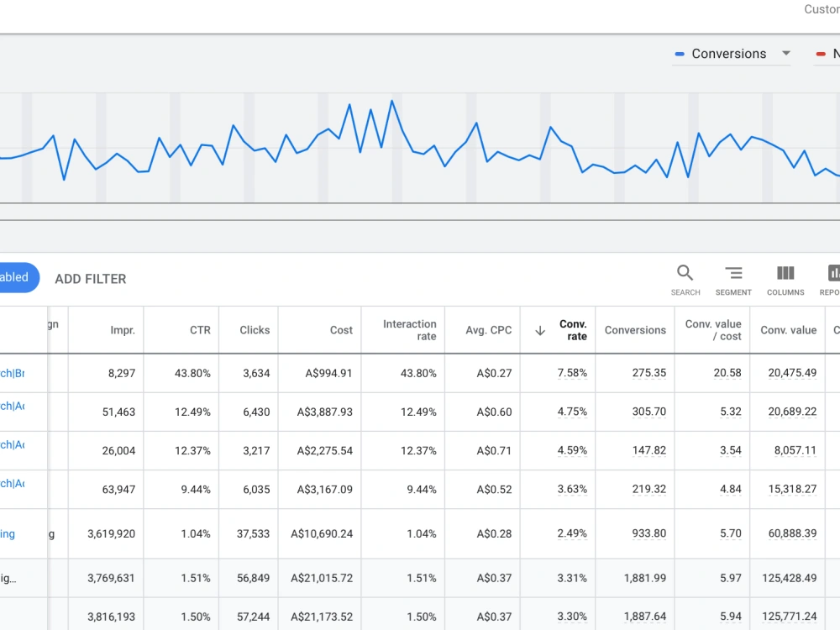Viewport: 840px width, 630px height.
Task: Open the Search tool icon
Action: point(685,273)
